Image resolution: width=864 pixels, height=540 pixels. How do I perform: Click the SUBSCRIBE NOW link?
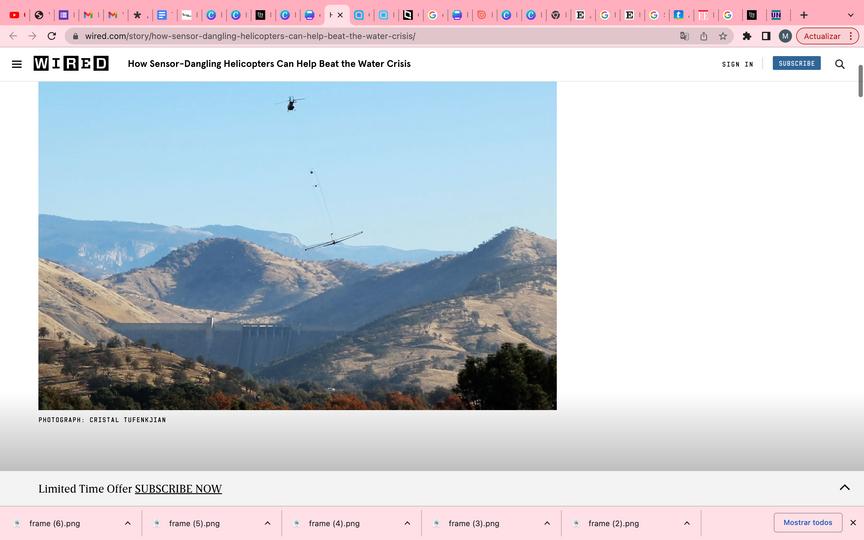coord(178,489)
